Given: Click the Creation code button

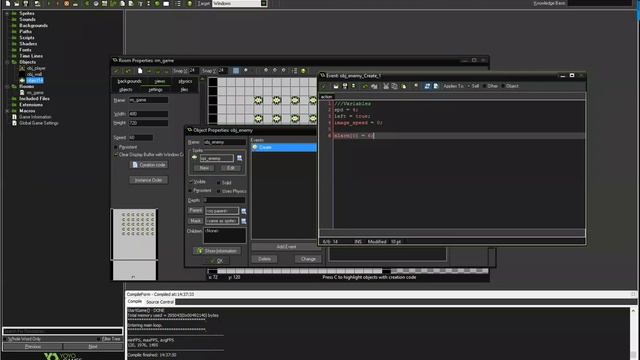Looking at the screenshot, I should point(149,165).
